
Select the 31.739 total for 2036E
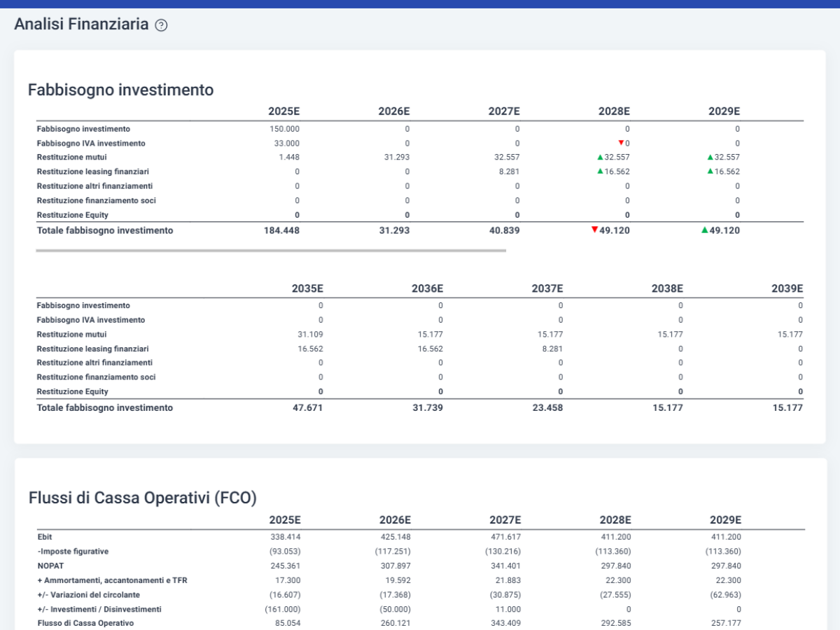(x=428, y=407)
